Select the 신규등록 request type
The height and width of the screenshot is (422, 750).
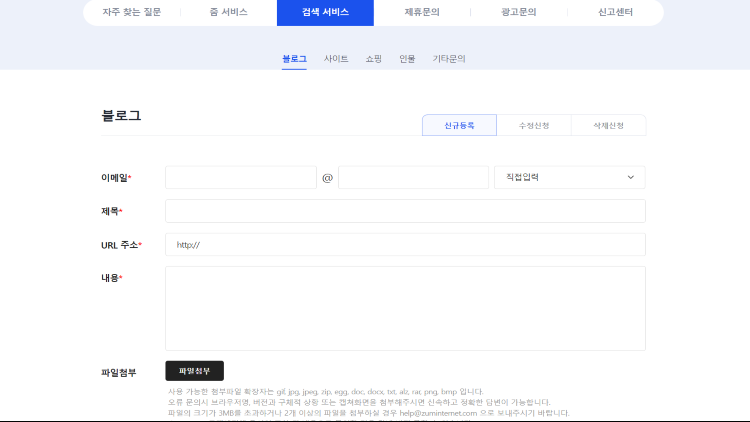click(459, 125)
